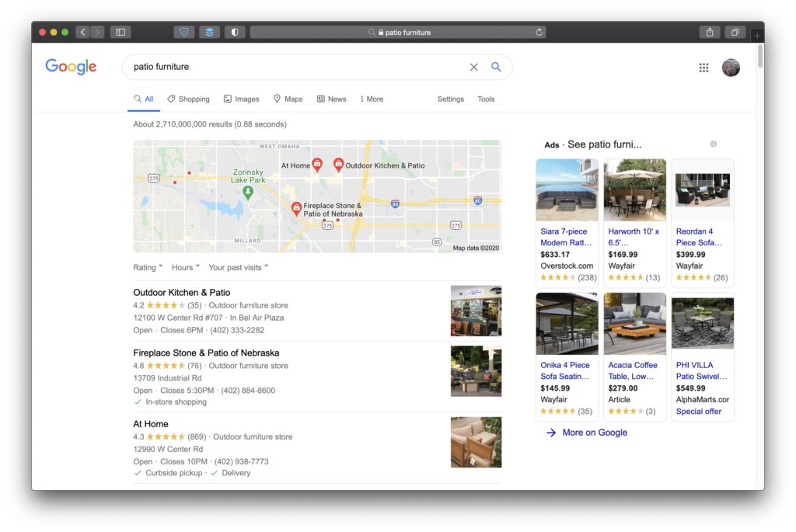Open Acacia Coffee Table ad link

633,370
